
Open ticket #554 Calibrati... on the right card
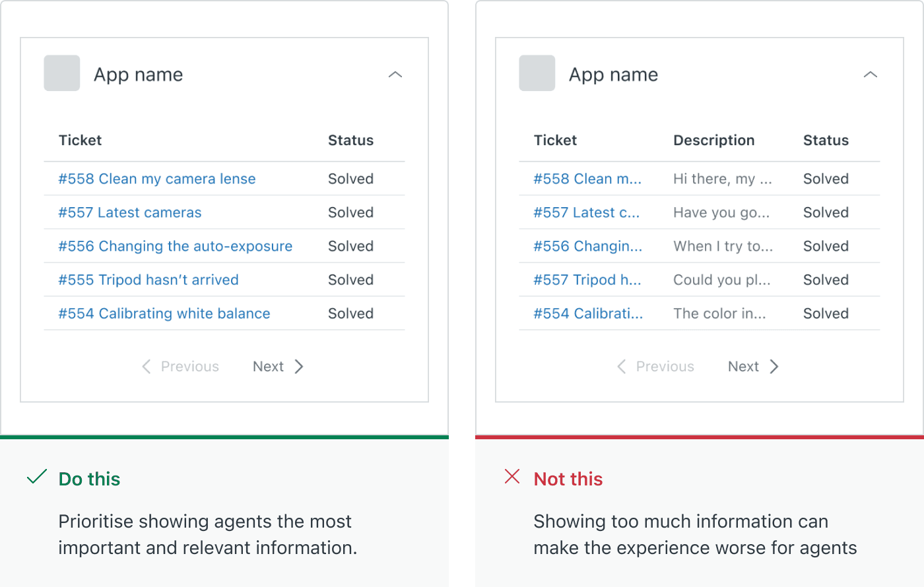point(587,313)
